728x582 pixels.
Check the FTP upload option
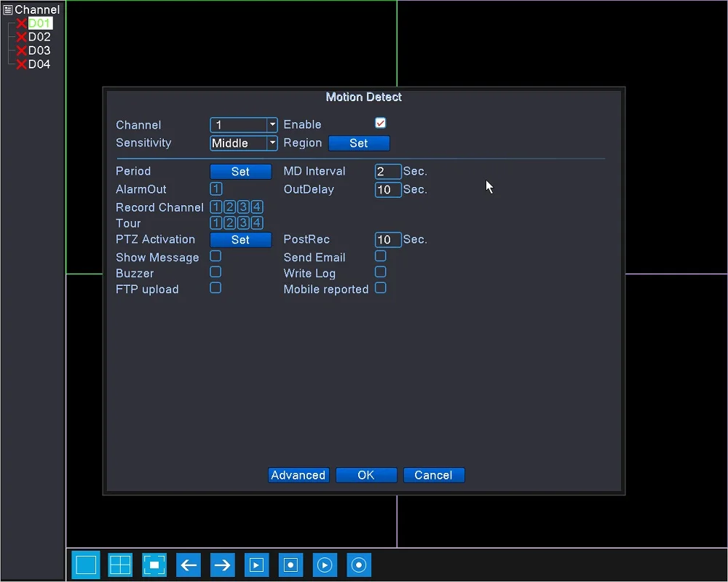point(215,288)
